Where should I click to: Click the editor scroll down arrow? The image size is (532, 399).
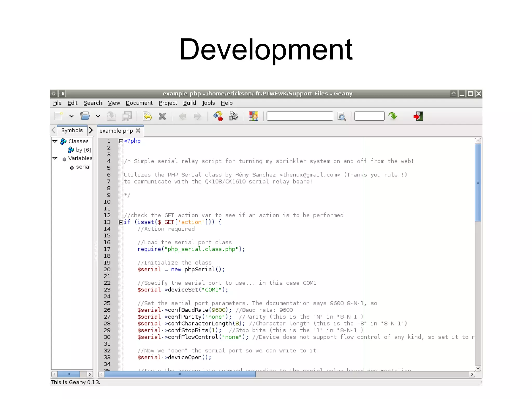tap(478, 368)
